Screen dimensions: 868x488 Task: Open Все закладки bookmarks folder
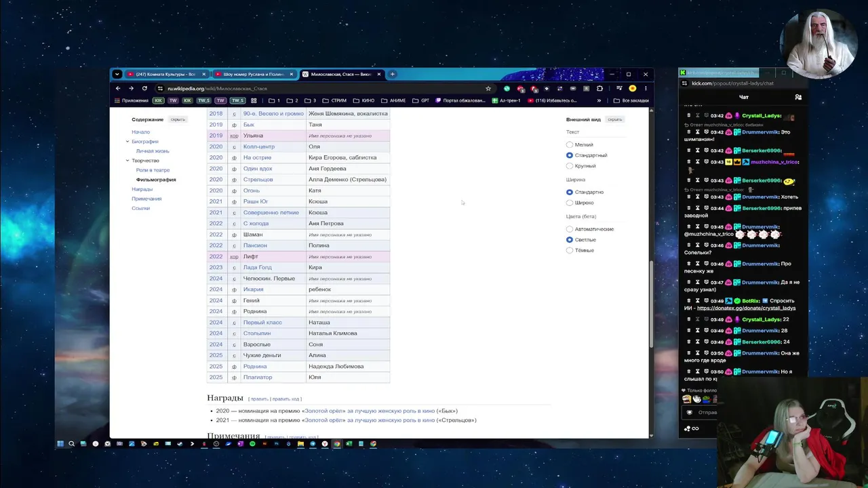point(631,100)
